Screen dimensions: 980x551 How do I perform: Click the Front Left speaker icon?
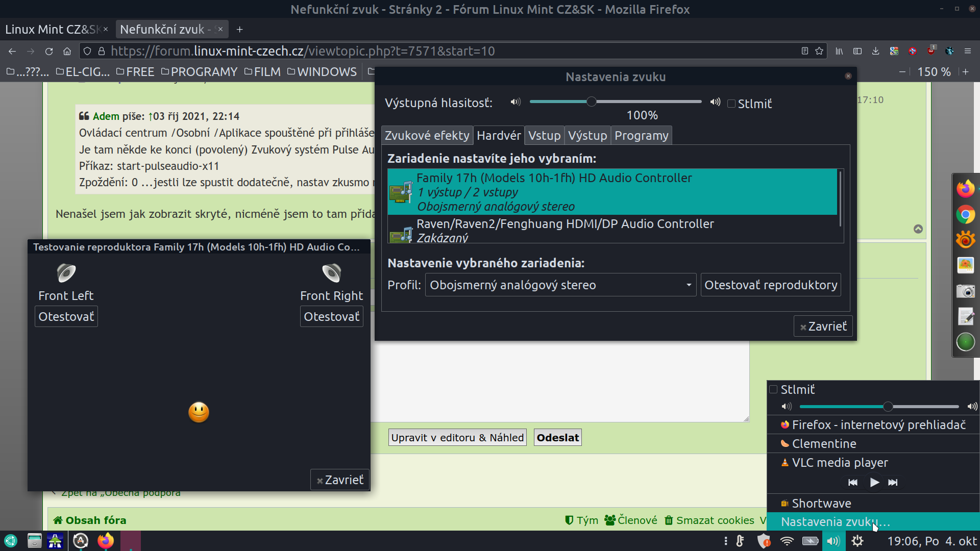[66, 273]
